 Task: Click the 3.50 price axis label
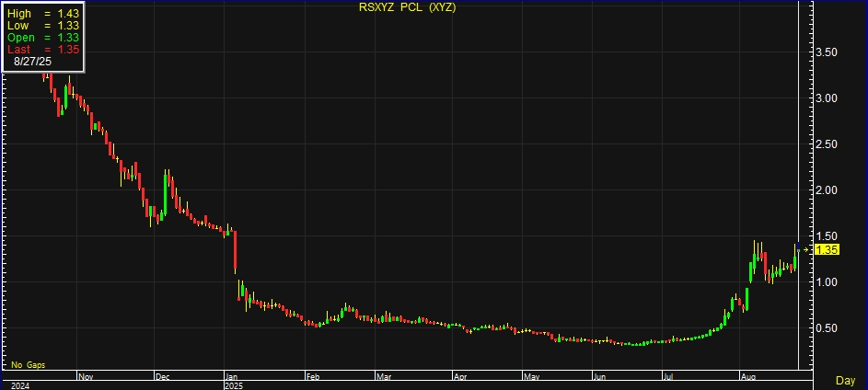827,52
